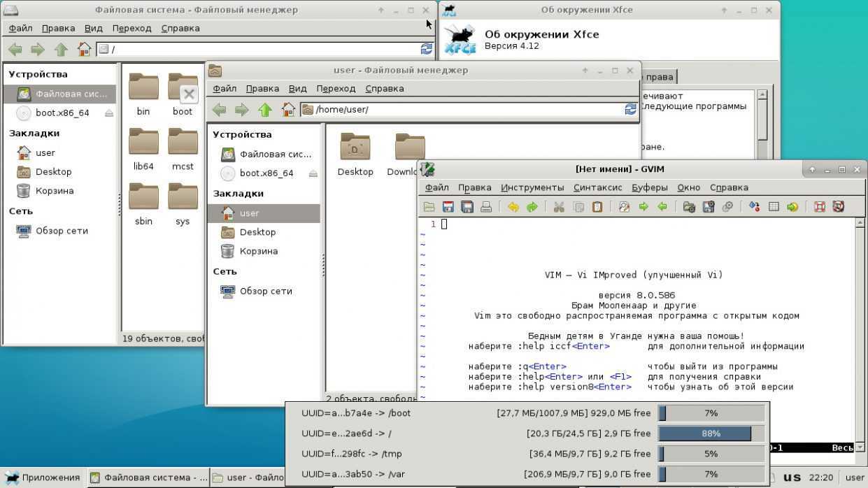Select the mcst folder
The width and height of the screenshot is (868, 488).
click(x=183, y=149)
